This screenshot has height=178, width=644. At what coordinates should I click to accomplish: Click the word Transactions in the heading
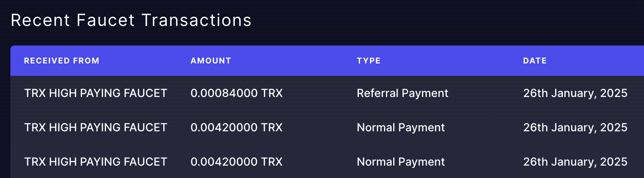(x=196, y=20)
